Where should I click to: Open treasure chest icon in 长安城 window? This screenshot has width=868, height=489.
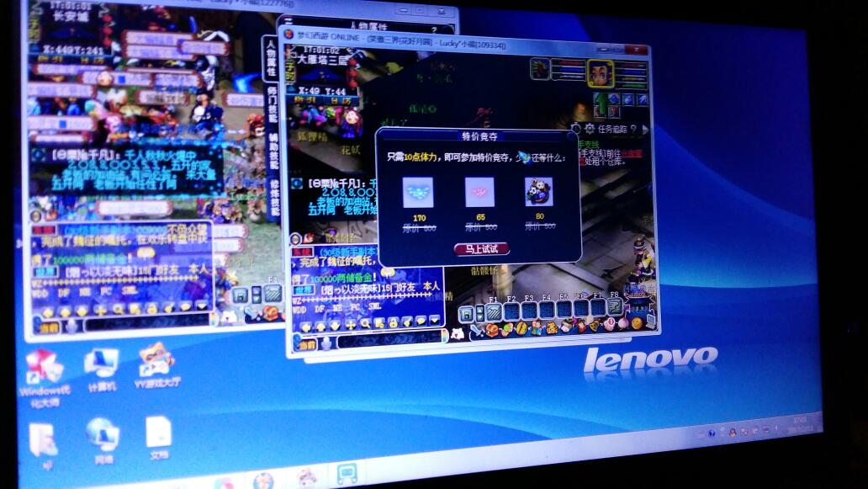click(x=271, y=313)
